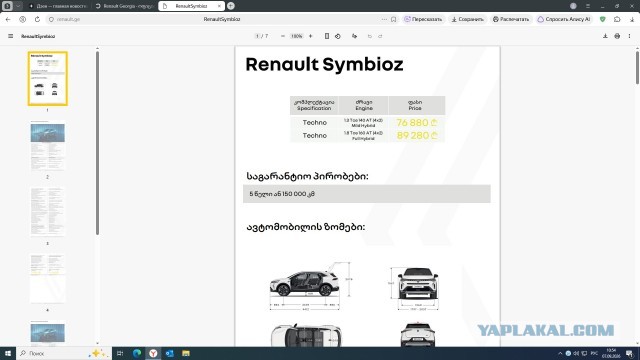
Task: Undo the last PDF annotation
Action: tap(369, 36)
